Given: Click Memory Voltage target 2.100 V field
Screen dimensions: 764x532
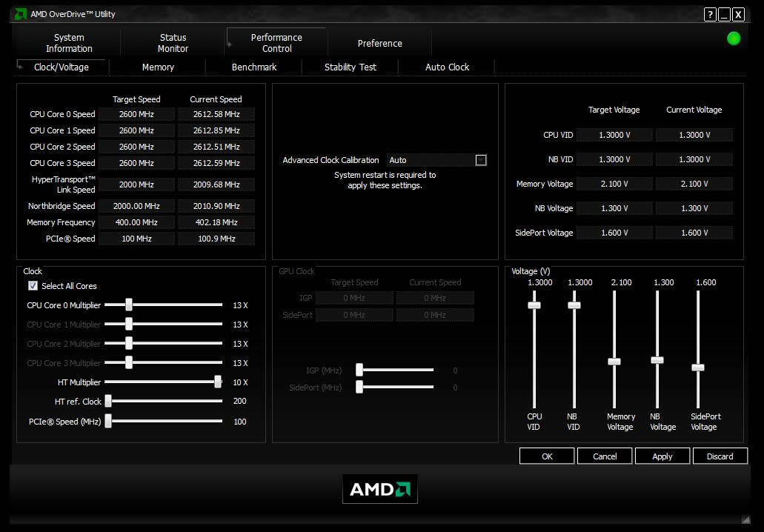Looking at the screenshot, I should 614,184.
